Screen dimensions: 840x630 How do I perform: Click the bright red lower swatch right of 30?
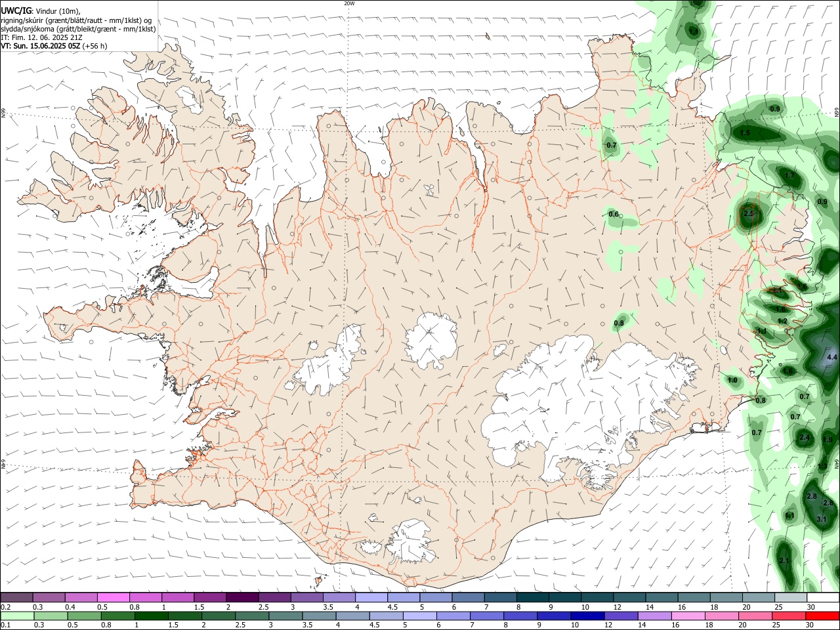pos(823,616)
